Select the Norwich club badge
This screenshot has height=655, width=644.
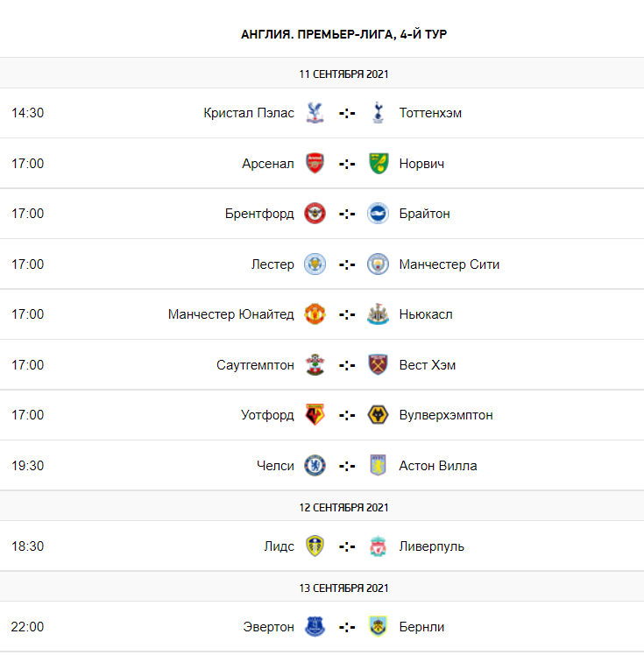(x=379, y=164)
